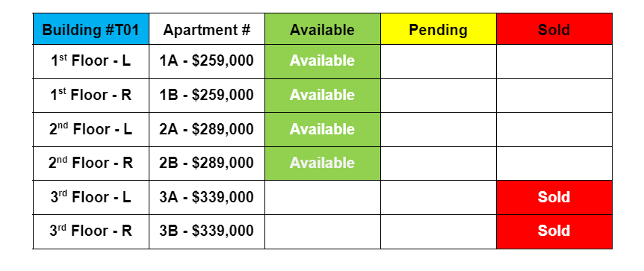Click empty Pending cell for apartment 1A
The height and width of the screenshot is (271, 644).
pos(439,61)
